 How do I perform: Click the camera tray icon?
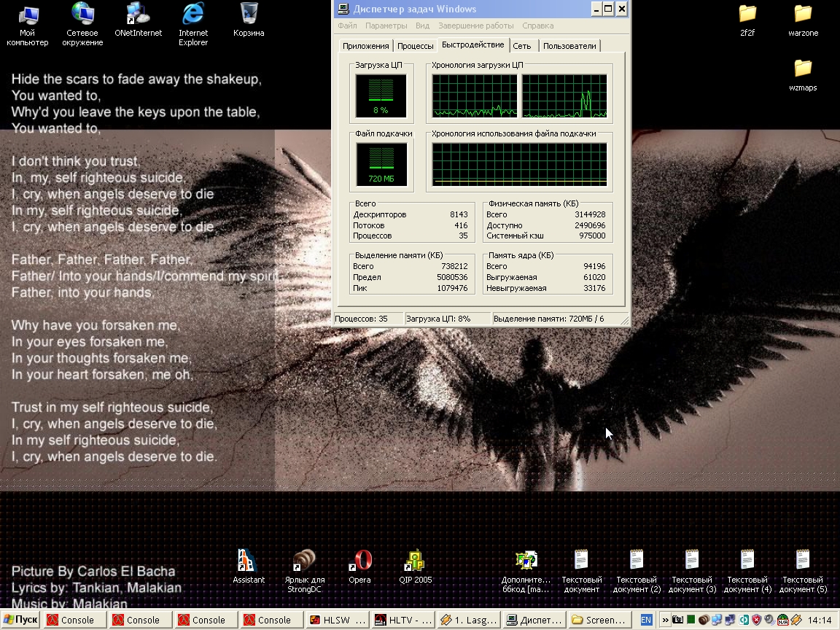[x=677, y=620]
